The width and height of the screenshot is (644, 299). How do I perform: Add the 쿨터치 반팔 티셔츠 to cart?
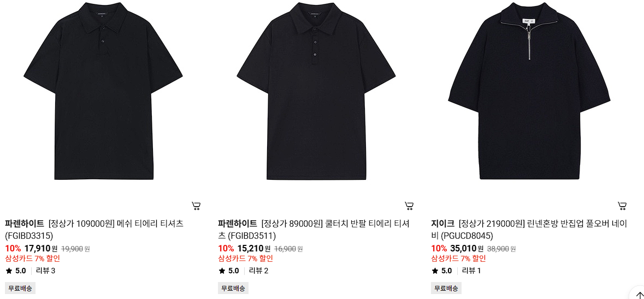point(409,206)
